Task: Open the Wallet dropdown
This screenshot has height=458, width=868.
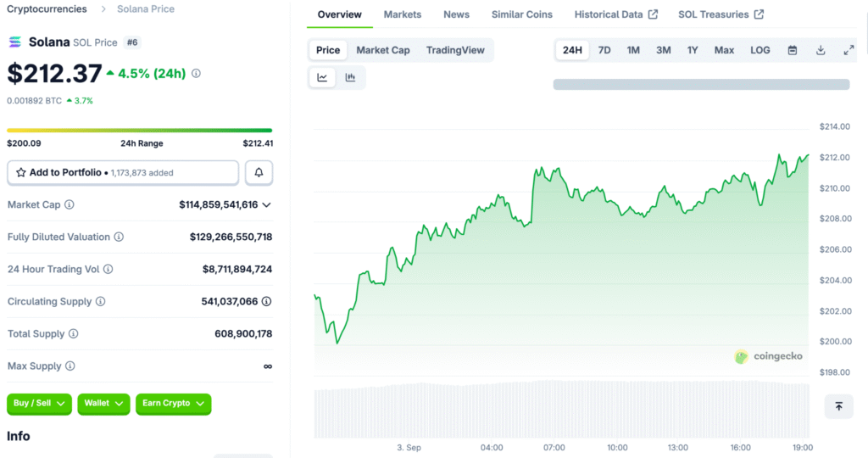Action: click(103, 404)
